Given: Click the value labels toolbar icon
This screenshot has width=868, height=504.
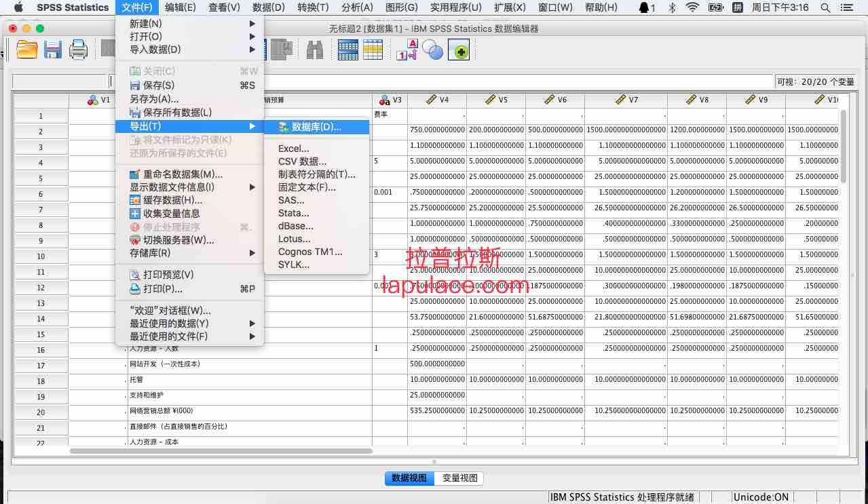Looking at the screenshot, I should click(407, 50).
